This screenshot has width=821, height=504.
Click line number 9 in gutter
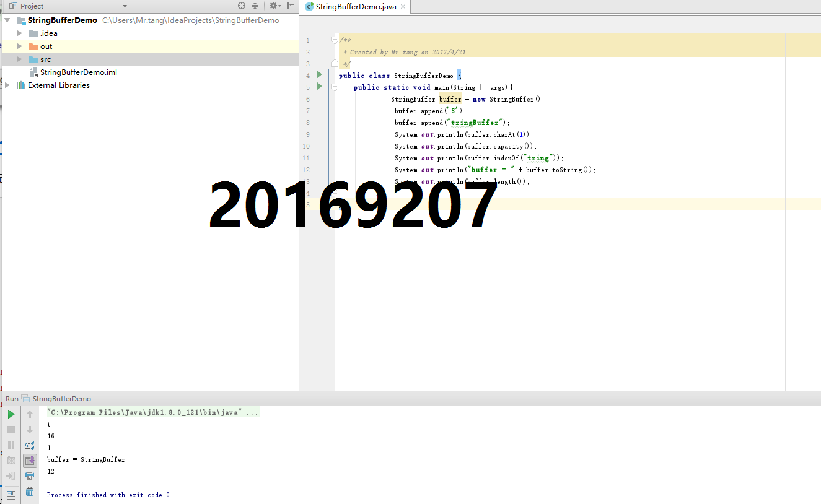pos(308,134)
